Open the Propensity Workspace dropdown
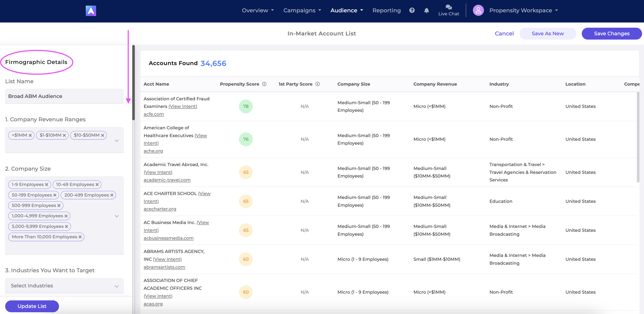This screenshot has height=314, width=644. pyautogui.click(x=523, y=11)
